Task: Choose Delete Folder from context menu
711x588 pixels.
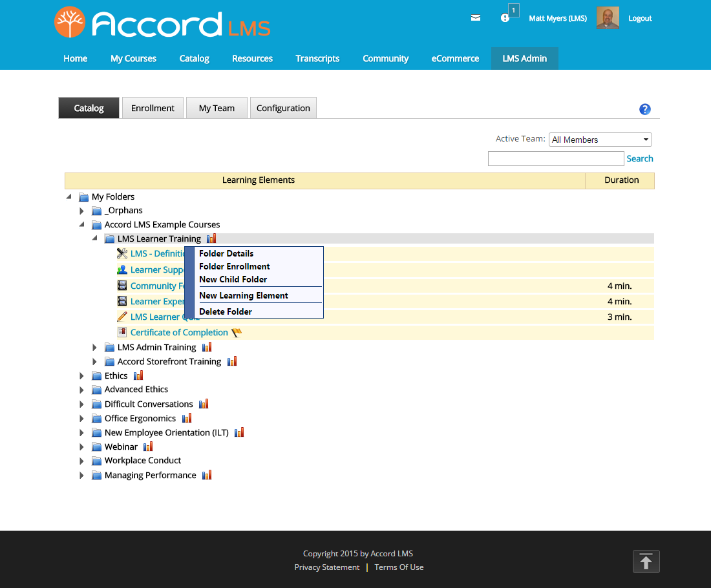Action: click(226, 311)
